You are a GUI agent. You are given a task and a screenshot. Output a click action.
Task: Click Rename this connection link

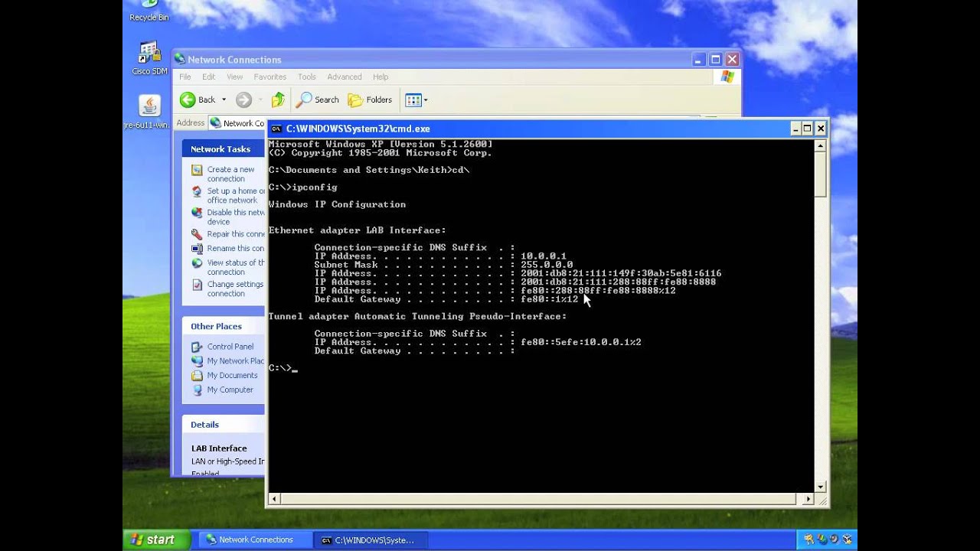click(236, 248)
